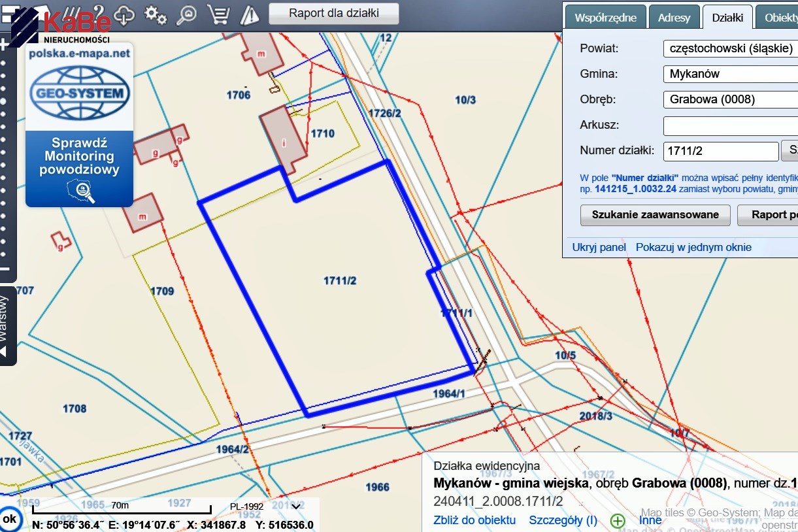
Task: Click the magnifier search icon in toolbar
Action: click(187, 14)
